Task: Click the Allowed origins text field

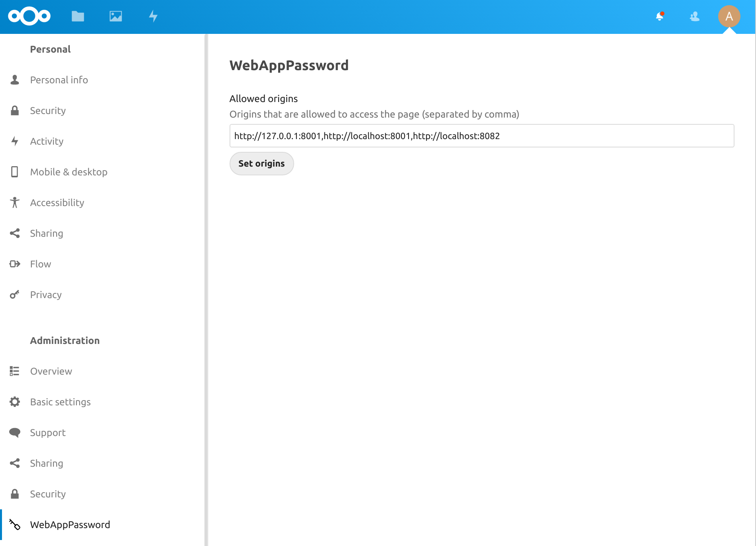Action: tap(481, 136)
